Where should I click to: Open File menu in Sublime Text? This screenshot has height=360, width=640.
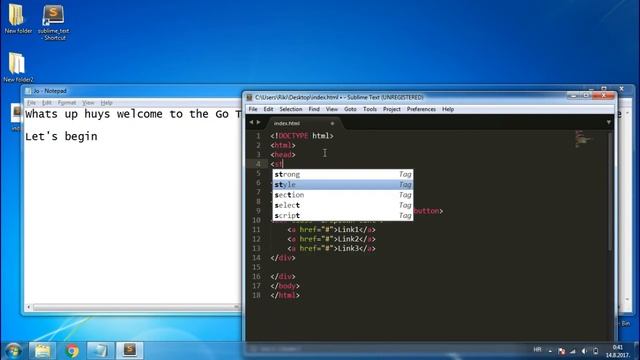pos(253,109)
